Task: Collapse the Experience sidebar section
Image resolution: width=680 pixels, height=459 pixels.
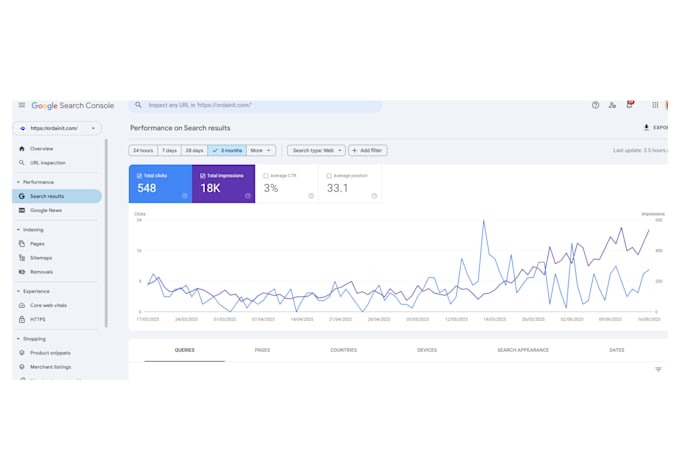Action: [x=34, y=292]
